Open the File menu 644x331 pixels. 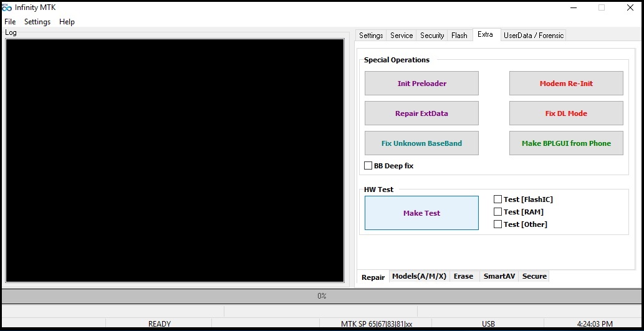[10, 22]
